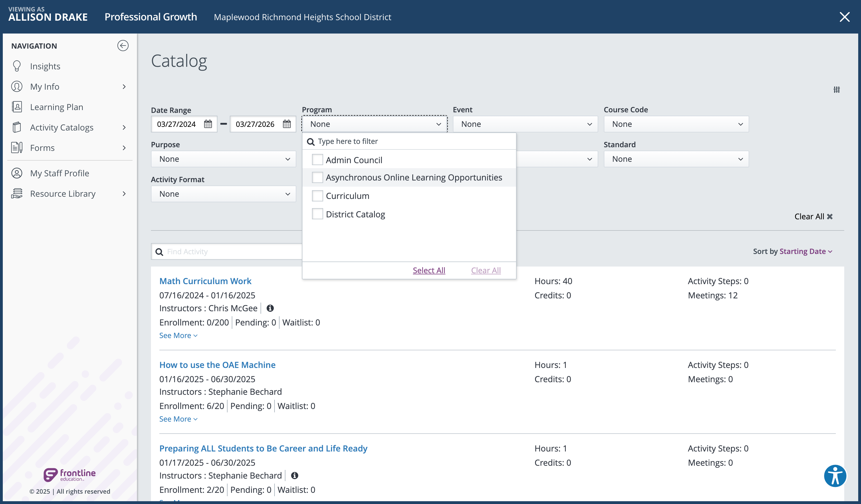The height and width of the screenshot is (504, 861).
Task: Change Sort by Starting Date option
Action: [806, 252]
